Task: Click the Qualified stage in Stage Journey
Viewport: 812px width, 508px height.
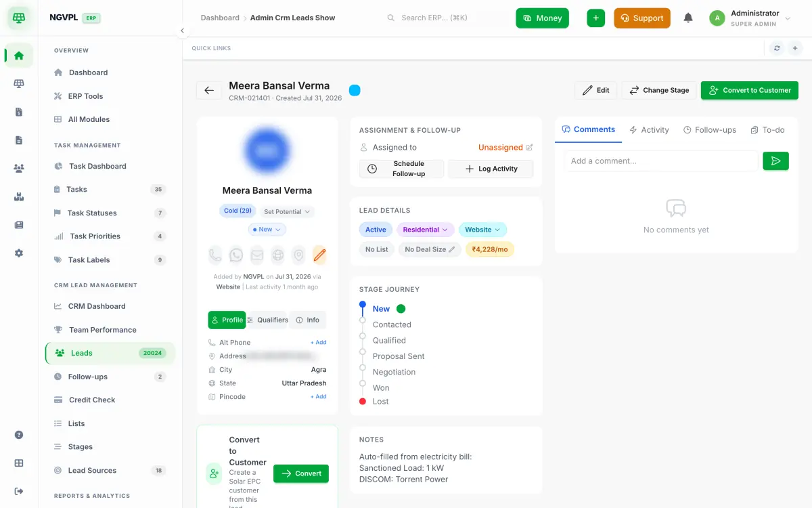Action: [389, 341]
